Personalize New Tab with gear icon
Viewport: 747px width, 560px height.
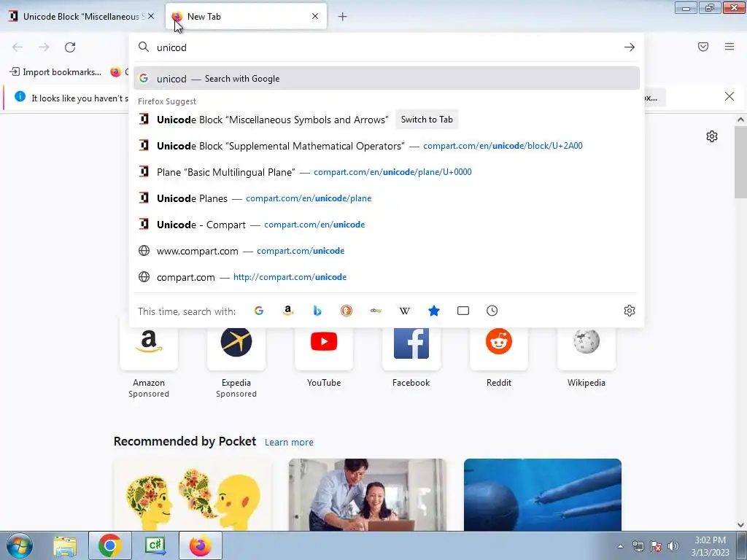click(712, 136)
